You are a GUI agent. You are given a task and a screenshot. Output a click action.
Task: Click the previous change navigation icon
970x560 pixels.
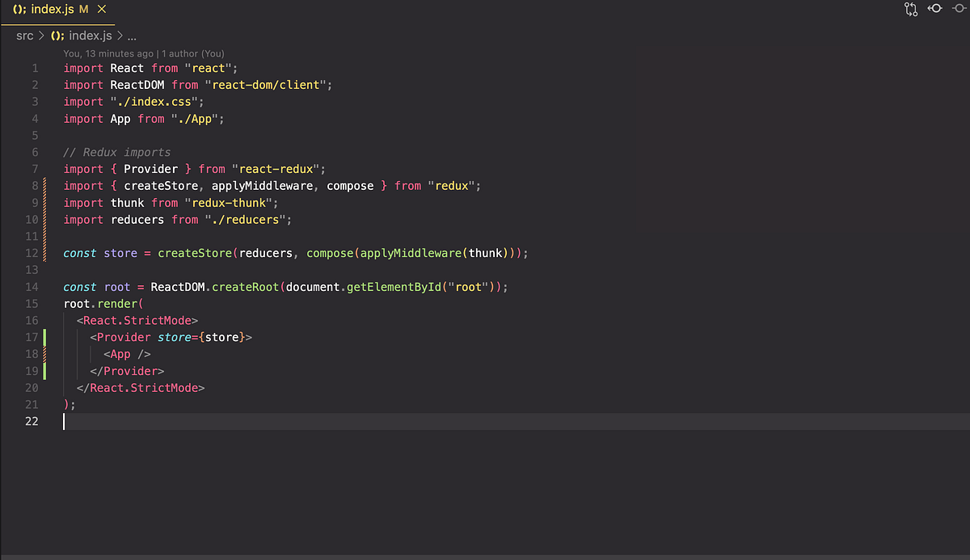(x=935, y=9)
